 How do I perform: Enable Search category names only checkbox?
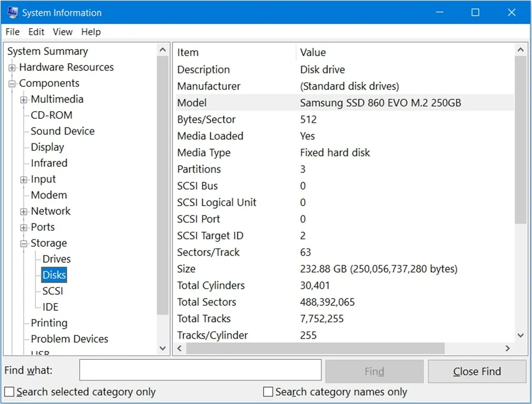click(x=268, y=392)
